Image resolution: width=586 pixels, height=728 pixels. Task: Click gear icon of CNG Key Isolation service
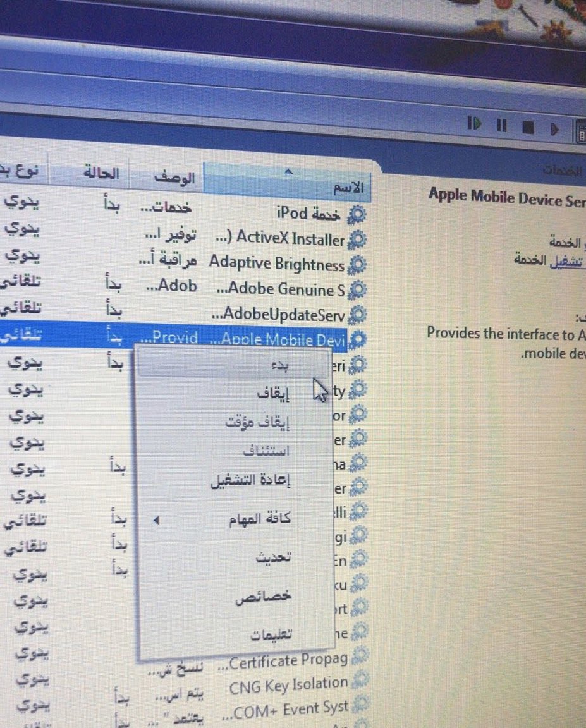[361, 681]
